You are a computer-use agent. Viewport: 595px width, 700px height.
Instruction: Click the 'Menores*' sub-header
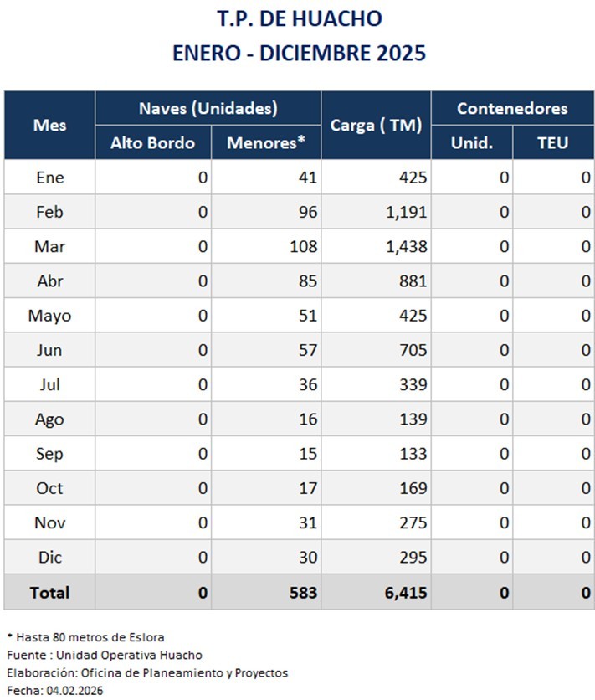pos(265,143)
